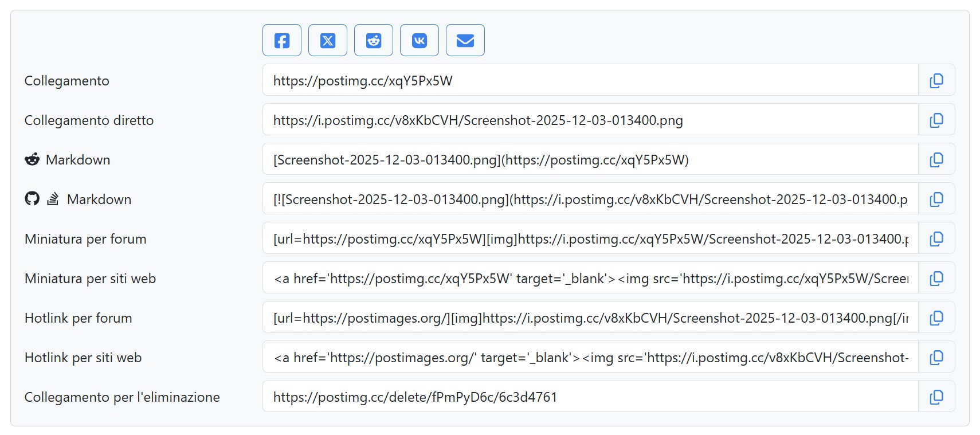This screenshot has height=435, width=980.
Task: Focus the Reddit Markdown text field
Action: click(590, 159)
